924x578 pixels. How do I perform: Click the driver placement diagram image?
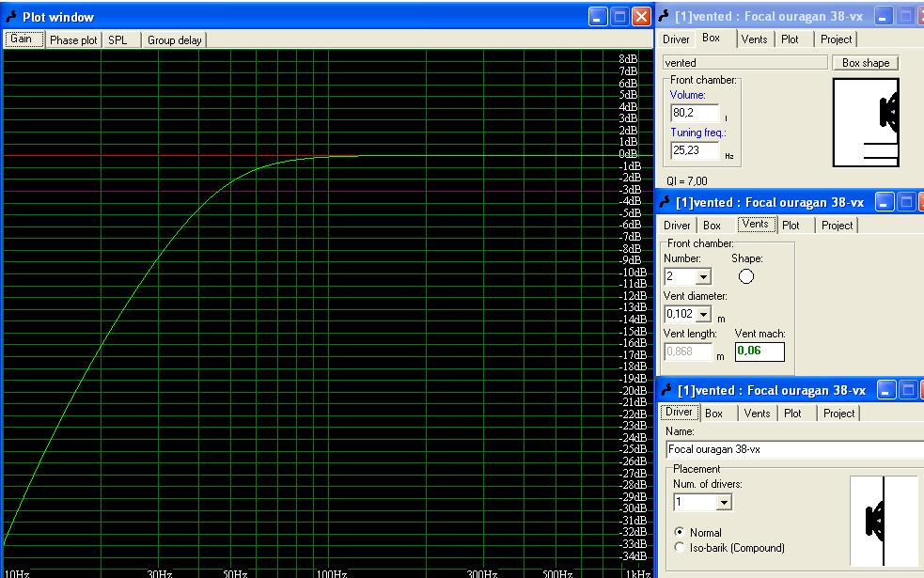[884, 520]
